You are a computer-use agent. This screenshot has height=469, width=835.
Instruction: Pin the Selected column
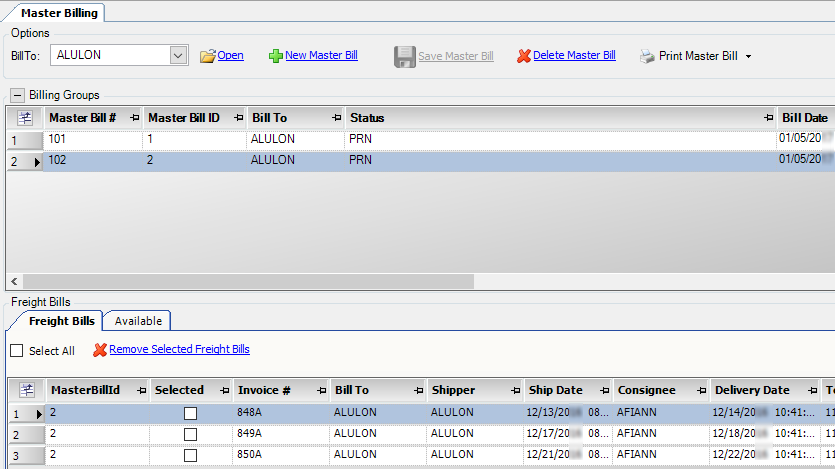225,391
